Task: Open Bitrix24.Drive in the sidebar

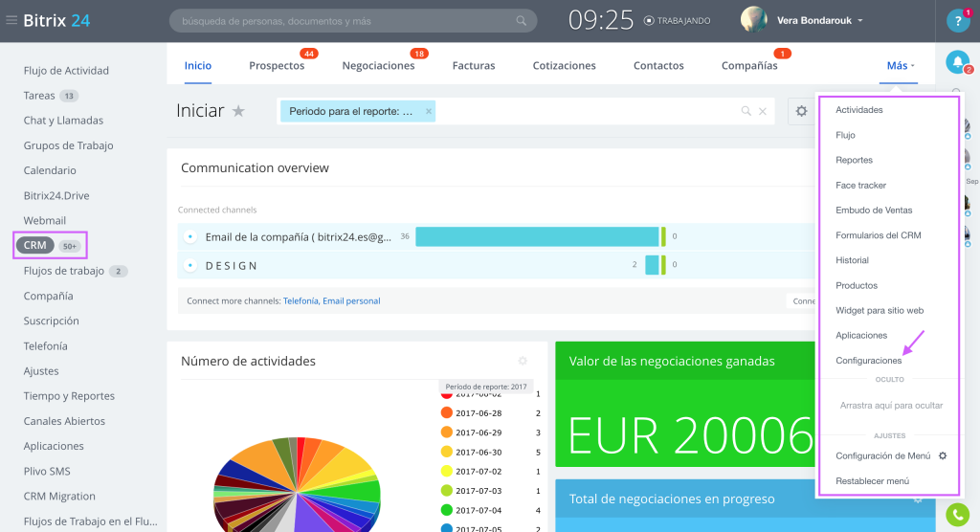Action: point(56,195)
